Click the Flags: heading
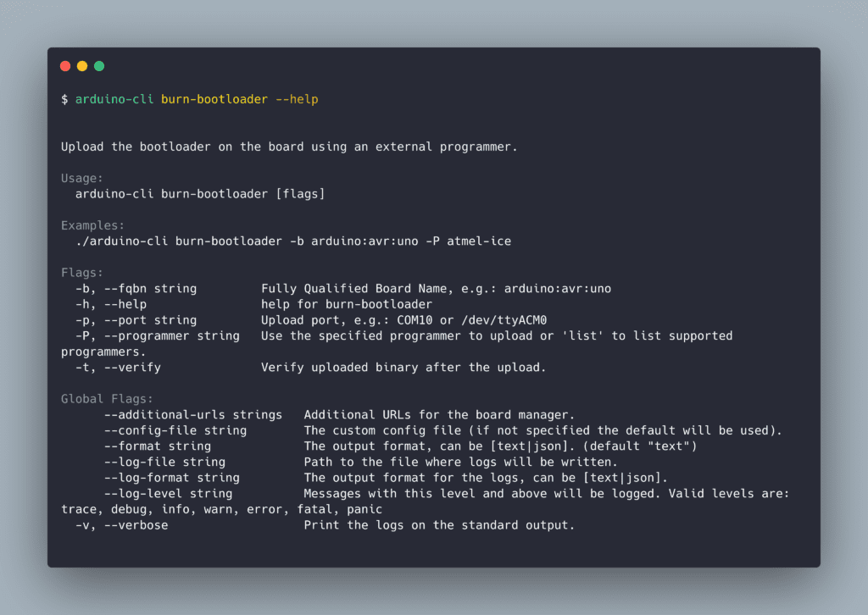 click(x=82, y=273)
